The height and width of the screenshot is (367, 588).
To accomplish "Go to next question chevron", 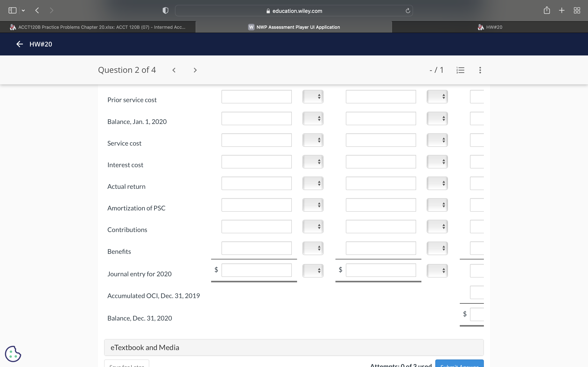I will 195,70.
